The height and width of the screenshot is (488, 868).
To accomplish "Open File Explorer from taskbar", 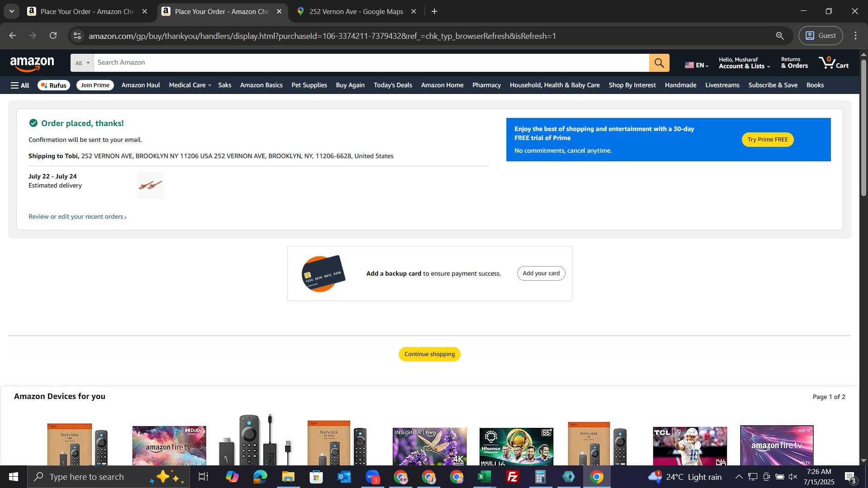I will [288, 477].
